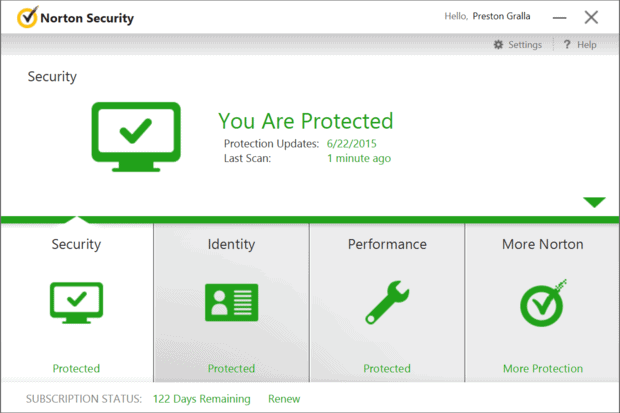This screenshot has width=620, height=413.
Task: Click the Protected status under Security
Action: (76, 368)
